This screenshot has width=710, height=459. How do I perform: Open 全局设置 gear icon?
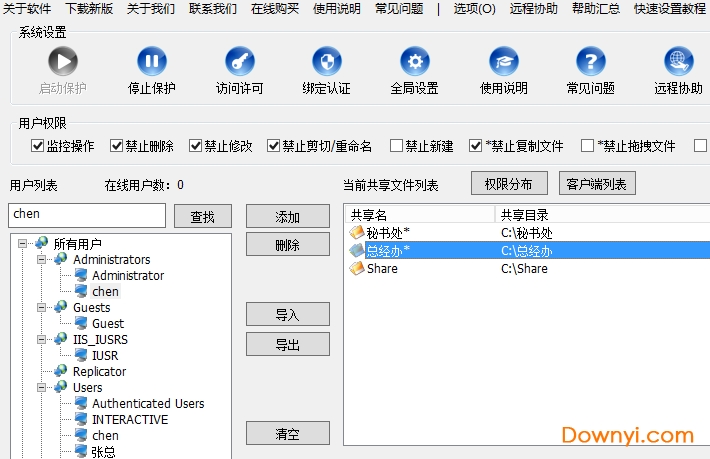(414, 61)
